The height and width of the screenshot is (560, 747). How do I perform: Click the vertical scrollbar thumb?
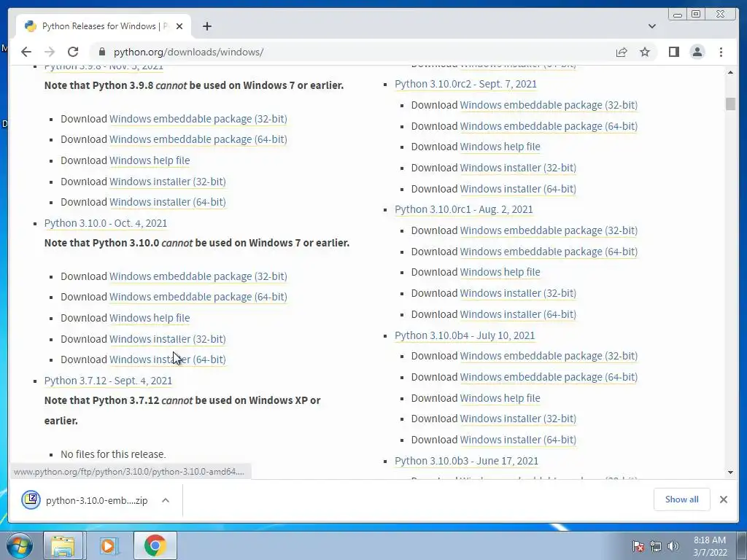(731, 104)
